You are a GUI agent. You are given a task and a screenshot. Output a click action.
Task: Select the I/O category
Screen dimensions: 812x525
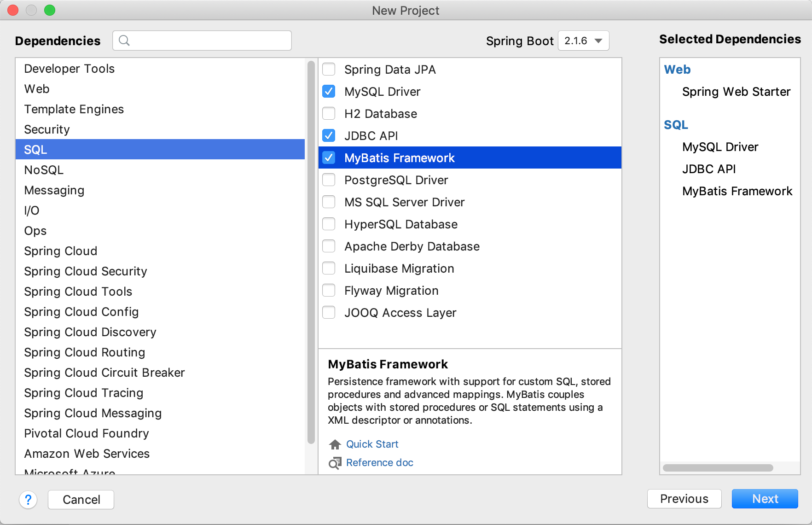click(x=160, y=210)
